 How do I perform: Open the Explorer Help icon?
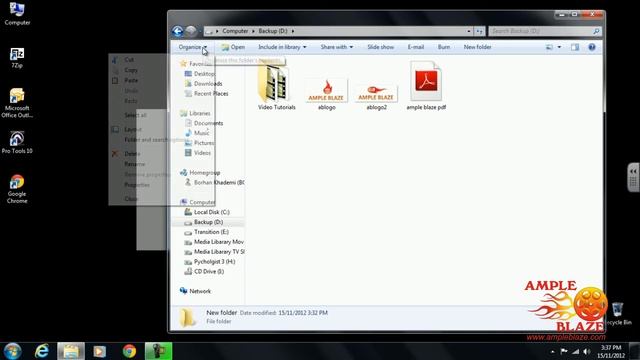tap(592, 47)
